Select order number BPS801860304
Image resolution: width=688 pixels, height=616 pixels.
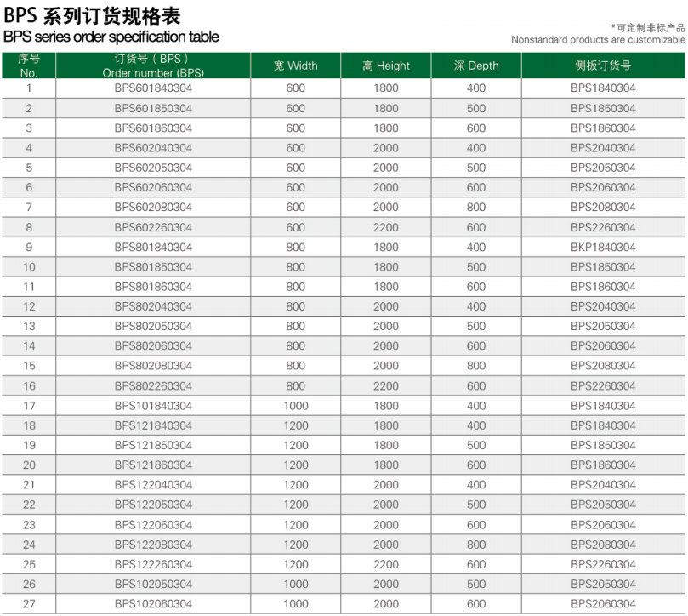(153, 287)
